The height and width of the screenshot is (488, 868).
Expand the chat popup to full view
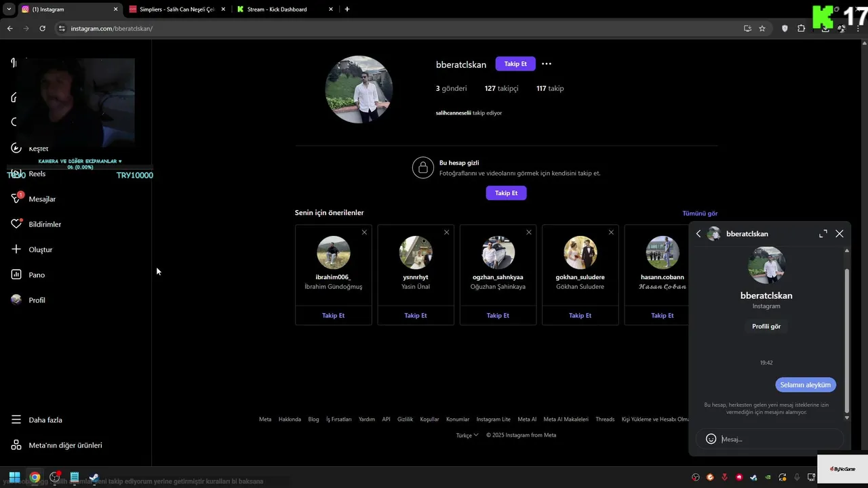[x=823, y=234]
